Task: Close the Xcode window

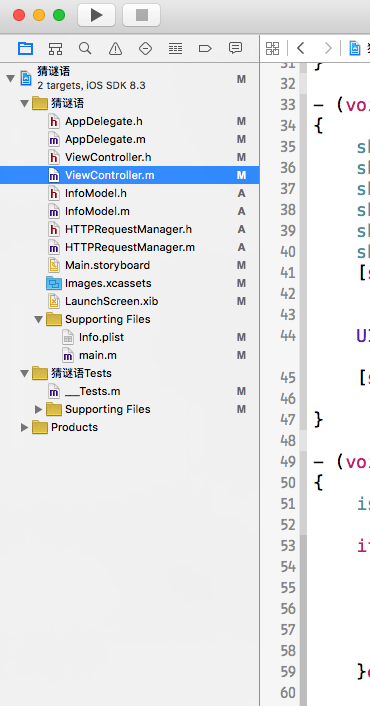Action: tap(19, 15)
